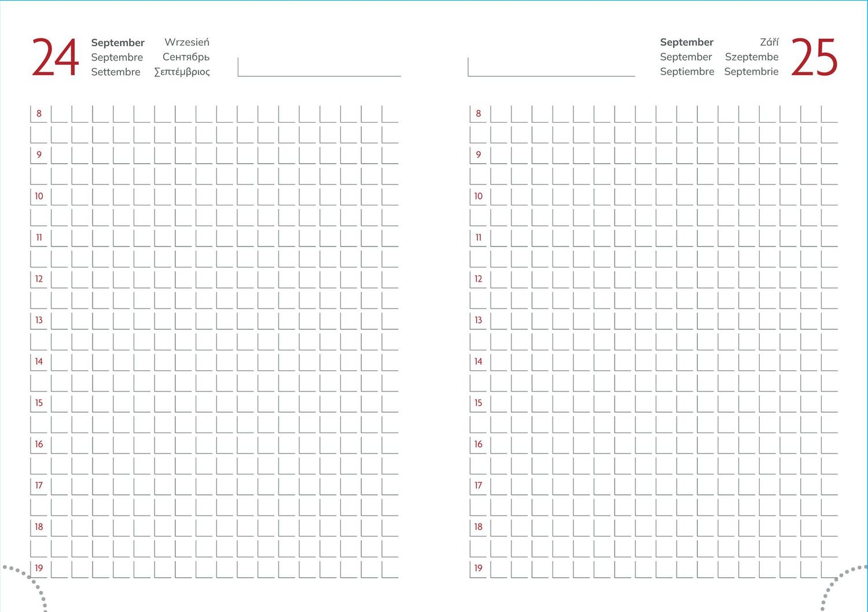Click the Septiembre label on right page
The image size is (868, 612).
687,71
